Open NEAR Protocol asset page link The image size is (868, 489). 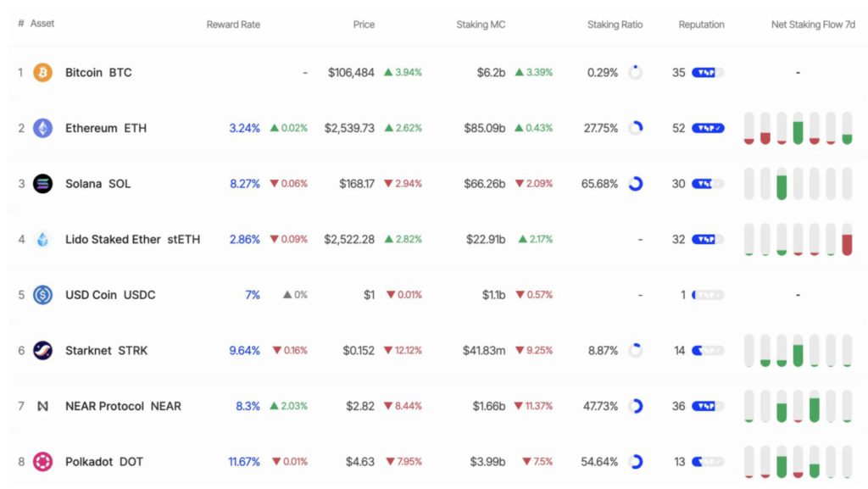point(123,406)
